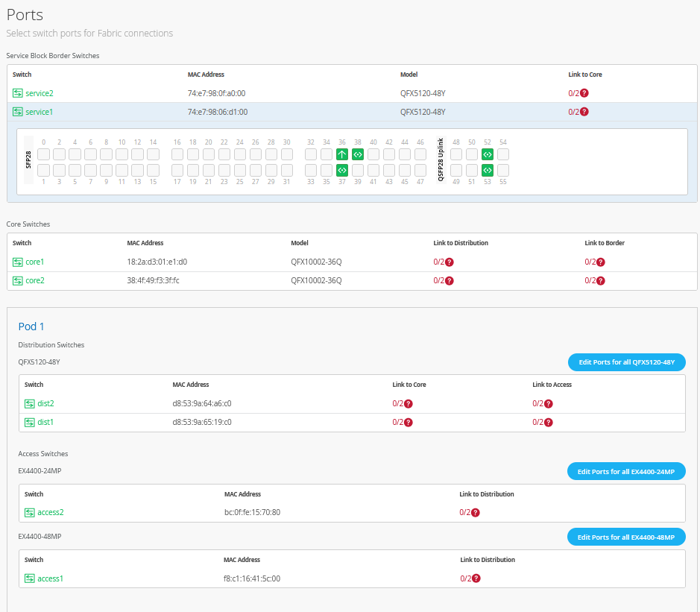Click green port 37 in bottom row
The image size is (700, 612).
point(342,170)
